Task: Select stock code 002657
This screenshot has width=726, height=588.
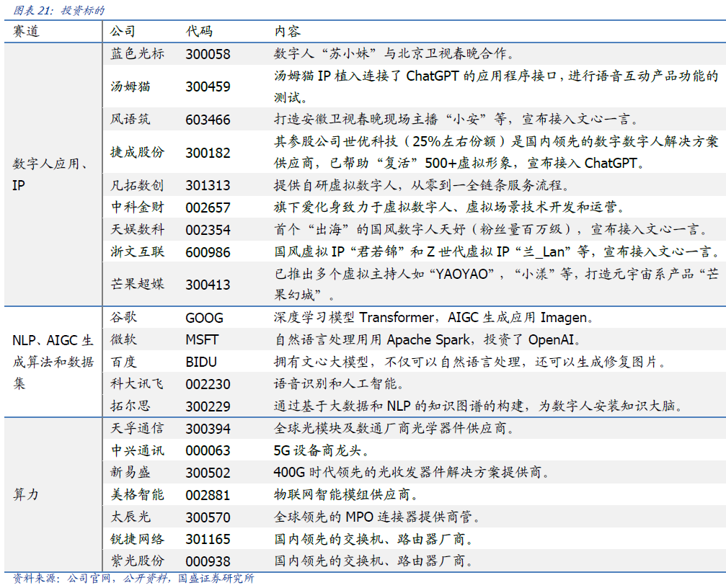Action: 208,208
